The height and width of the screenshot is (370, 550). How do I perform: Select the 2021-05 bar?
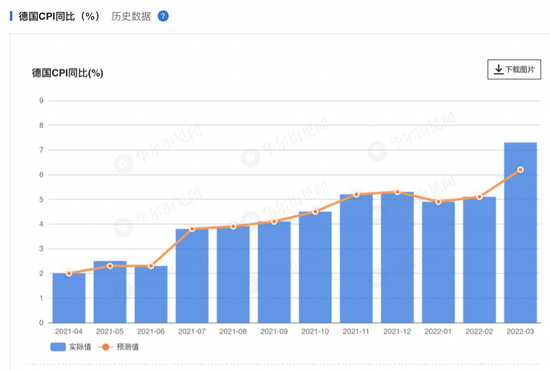coord(110,292)
